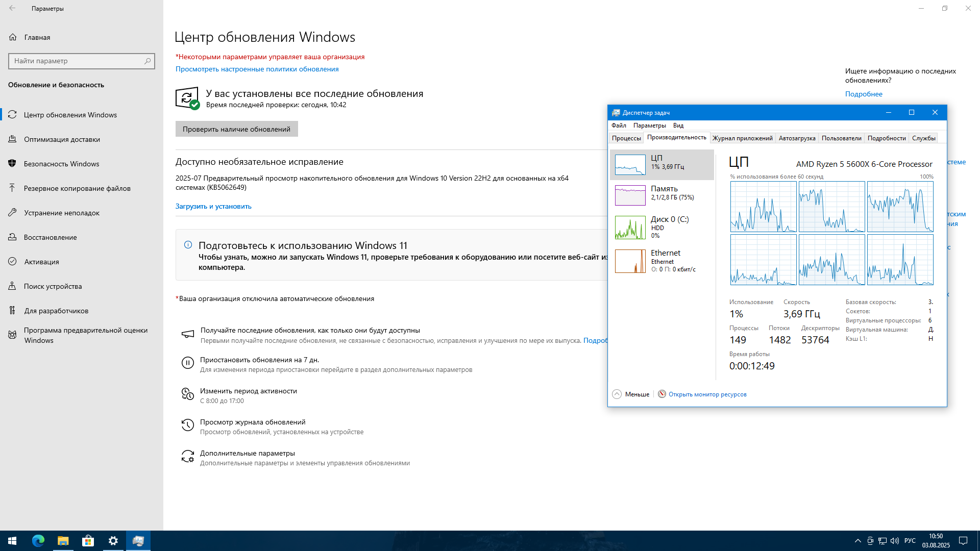Click history icon for Просмотр журнала обновлений
This screenshot has width=980, height=551.
click(187, 425)
